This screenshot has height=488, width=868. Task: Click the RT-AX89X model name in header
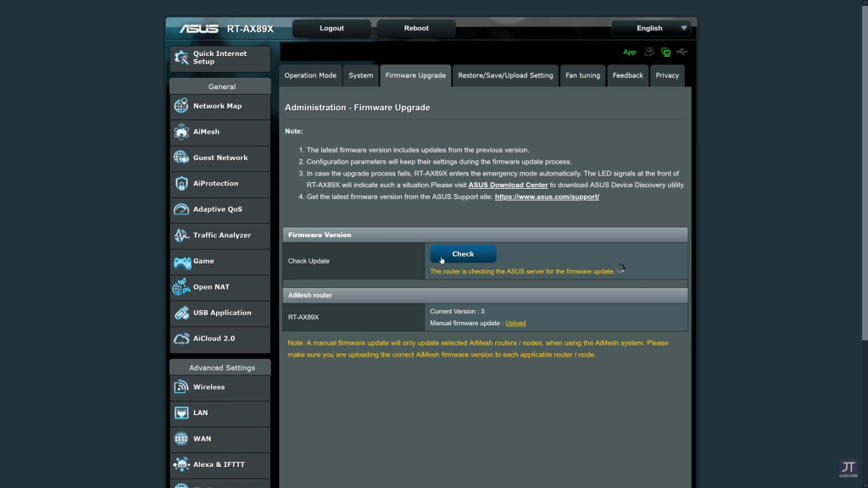tap(250, 29)
